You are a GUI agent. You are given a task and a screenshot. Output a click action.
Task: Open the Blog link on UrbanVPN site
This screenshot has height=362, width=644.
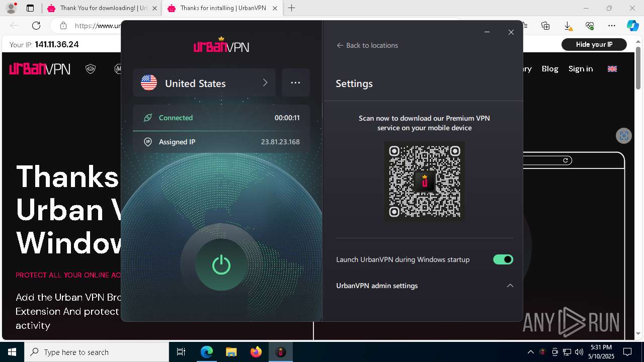click(x=550, y=69)
